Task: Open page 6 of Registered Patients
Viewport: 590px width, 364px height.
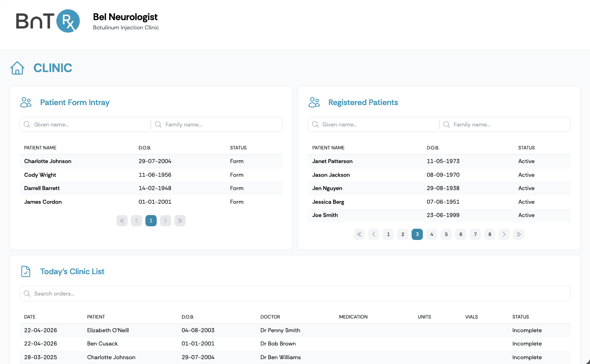Action: pyautogui.click(x=461, y=234)
